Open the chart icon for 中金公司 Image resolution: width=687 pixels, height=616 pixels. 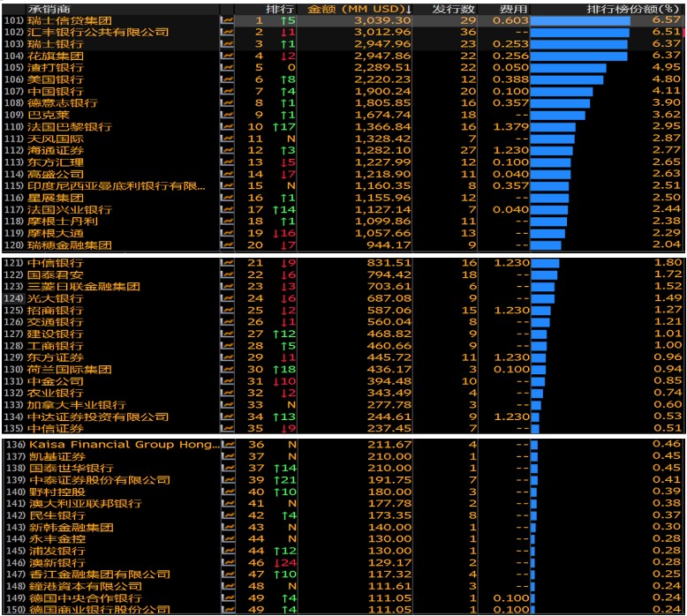tap(227, 381)
